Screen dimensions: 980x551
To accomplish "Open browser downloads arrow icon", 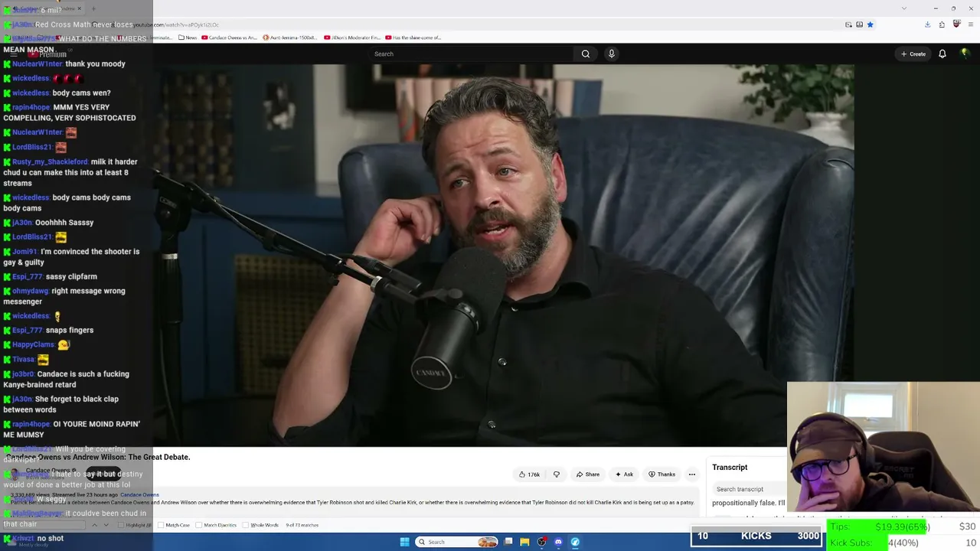I will (927, 24).
